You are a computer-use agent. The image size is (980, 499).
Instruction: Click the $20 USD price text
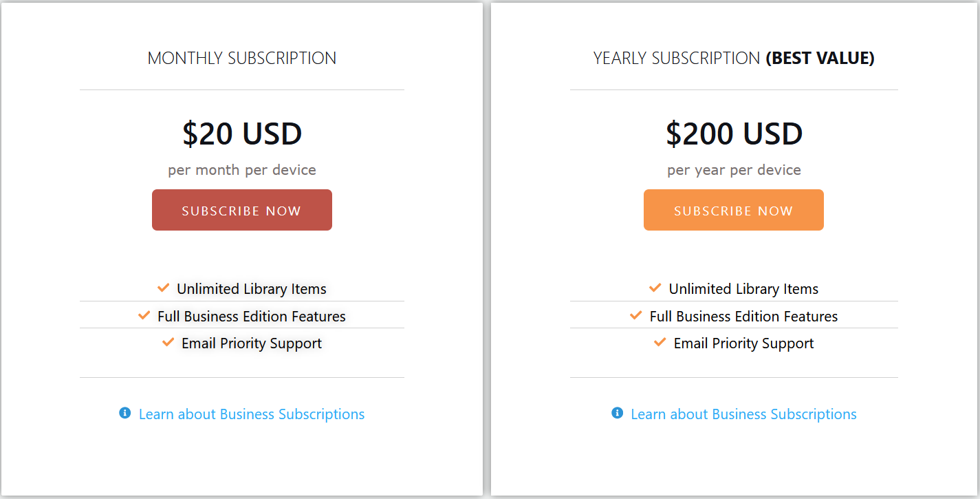point(242,134)
